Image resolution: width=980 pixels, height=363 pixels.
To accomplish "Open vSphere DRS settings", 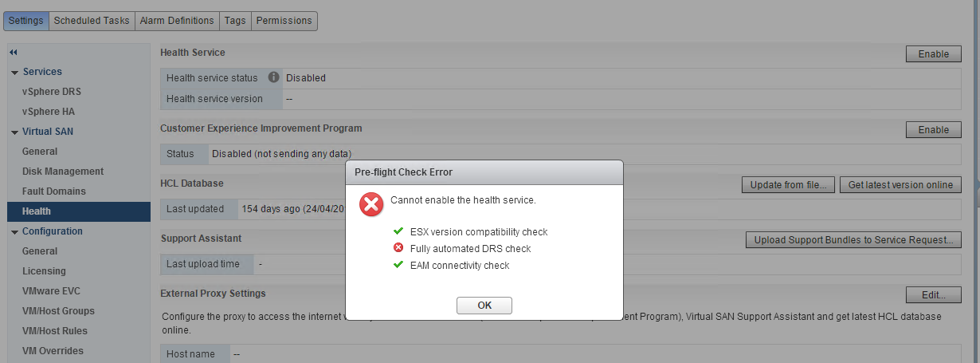I will click(x=52, y=92).
